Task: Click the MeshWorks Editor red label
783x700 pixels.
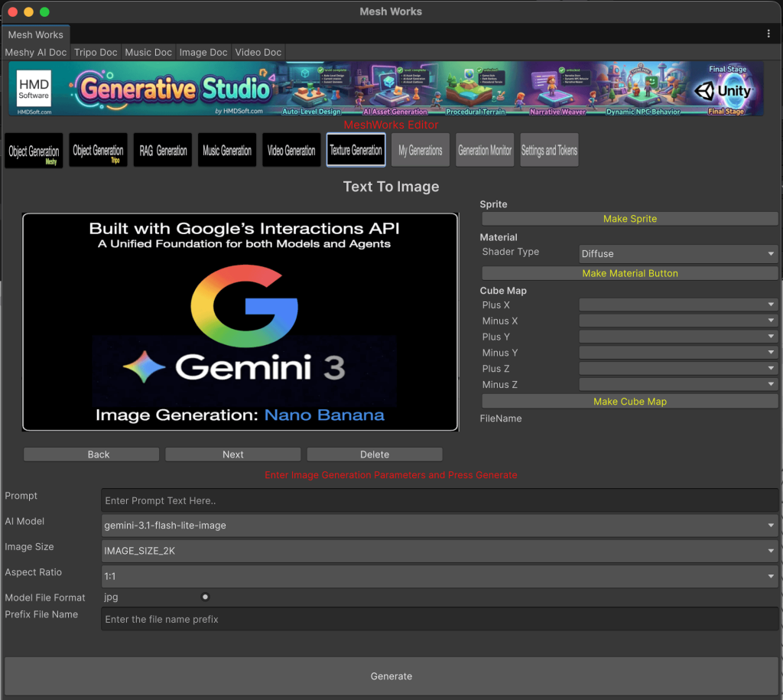Action: (x=391, y=125)
